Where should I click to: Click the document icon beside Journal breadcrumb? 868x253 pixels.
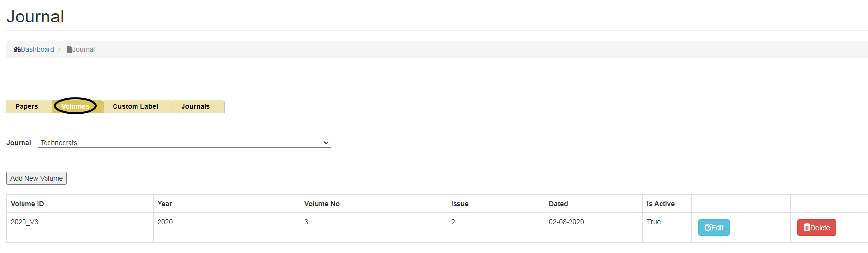point(69,49)
